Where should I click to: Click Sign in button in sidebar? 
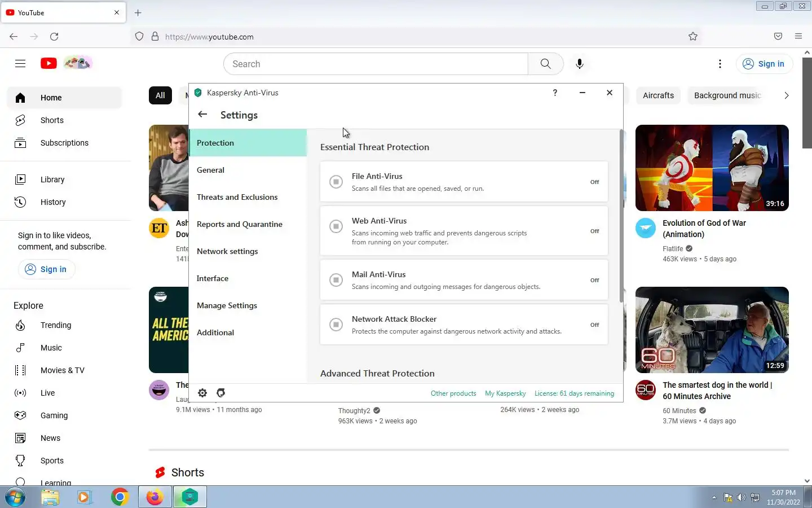click(x=46, y=269)
